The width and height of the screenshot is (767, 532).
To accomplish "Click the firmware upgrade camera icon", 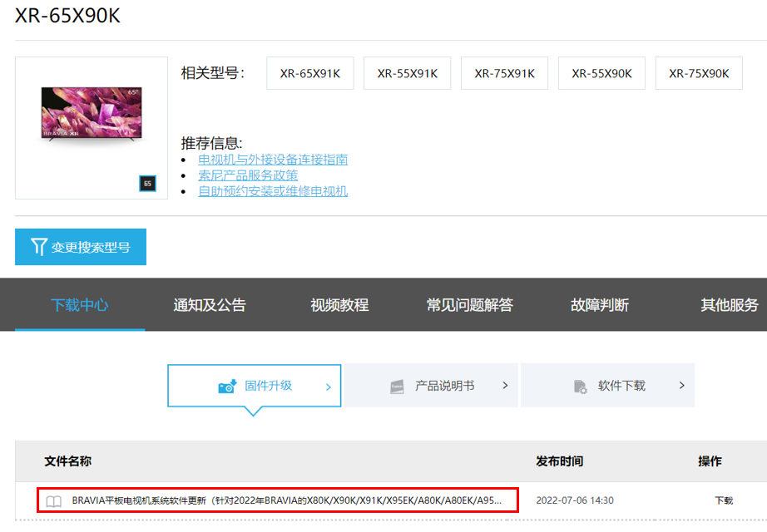I will tap(227, 387).
